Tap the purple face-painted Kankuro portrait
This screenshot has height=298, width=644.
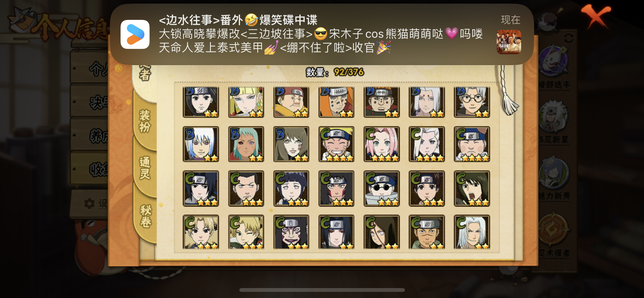(x=291, y=232)
